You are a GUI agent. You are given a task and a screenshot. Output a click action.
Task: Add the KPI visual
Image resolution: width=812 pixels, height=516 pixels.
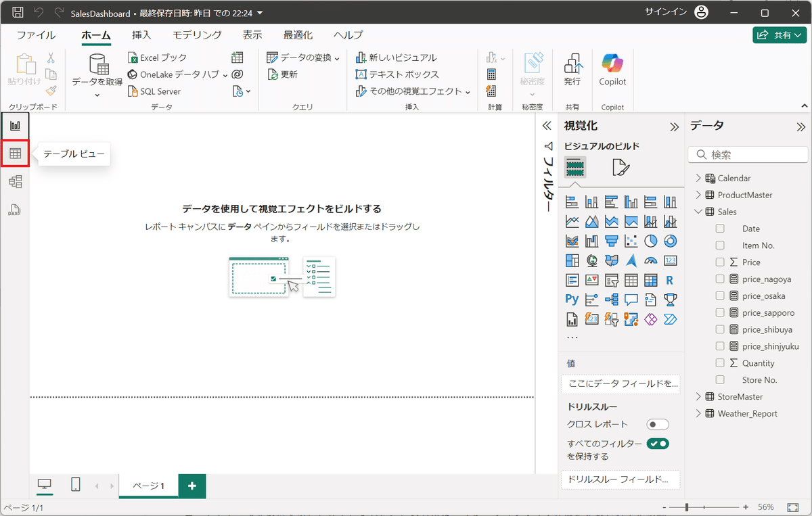click(591, 280)
